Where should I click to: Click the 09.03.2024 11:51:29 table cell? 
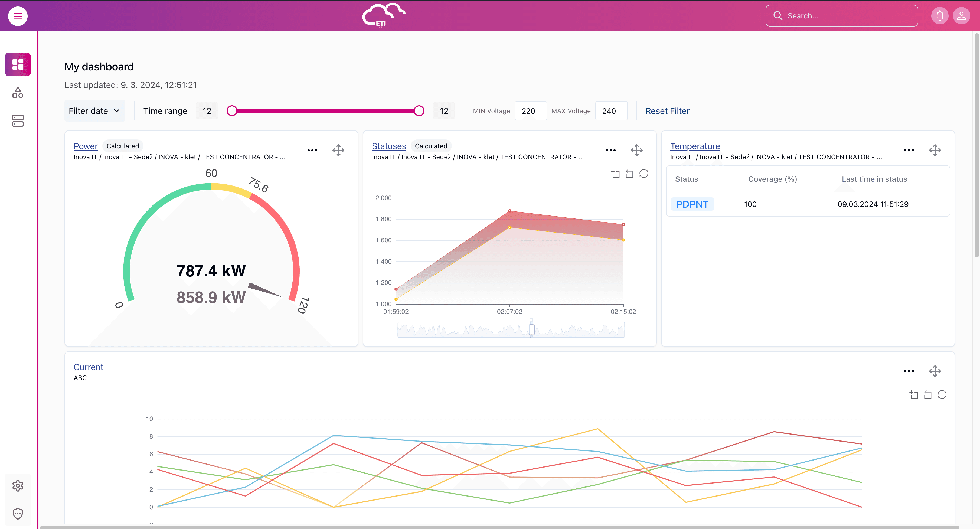(x=873, y=204)
